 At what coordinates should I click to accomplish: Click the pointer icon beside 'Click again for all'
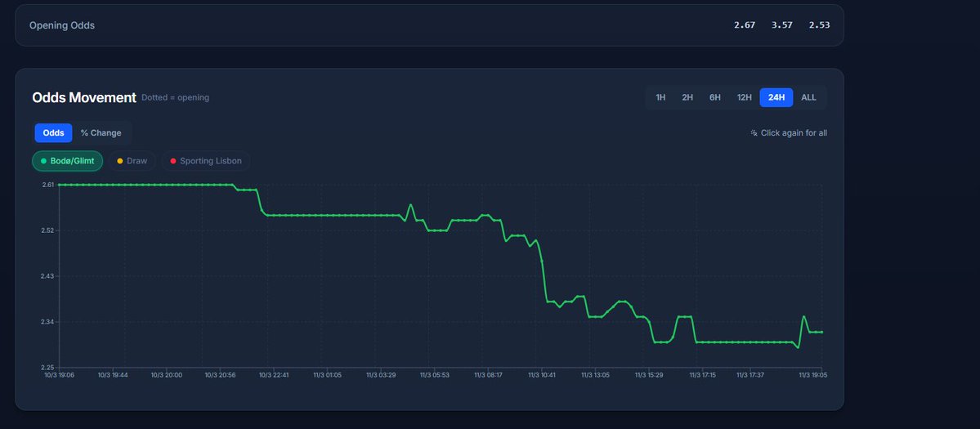754,133
